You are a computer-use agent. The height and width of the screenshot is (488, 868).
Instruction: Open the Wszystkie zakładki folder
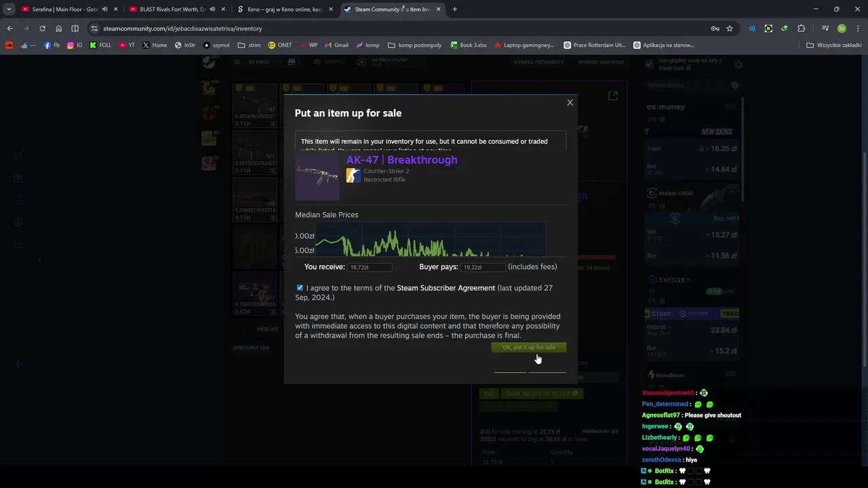point(833,45)
